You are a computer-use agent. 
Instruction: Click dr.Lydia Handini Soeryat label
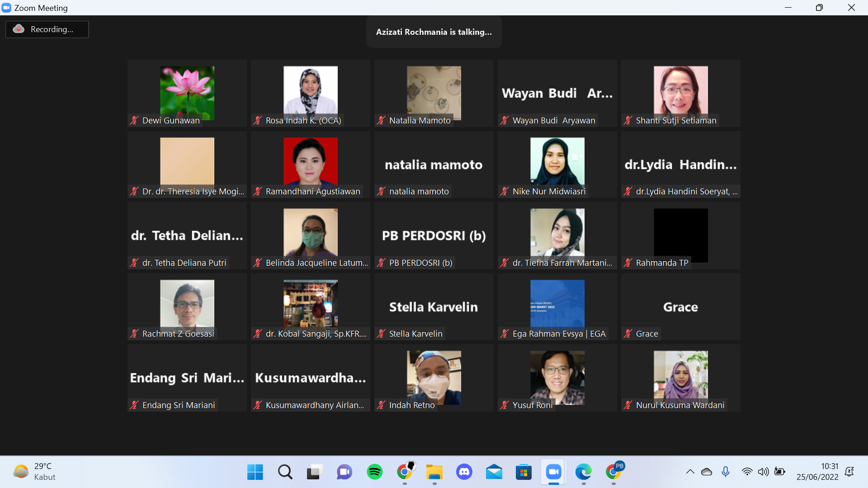coord(687,192)
